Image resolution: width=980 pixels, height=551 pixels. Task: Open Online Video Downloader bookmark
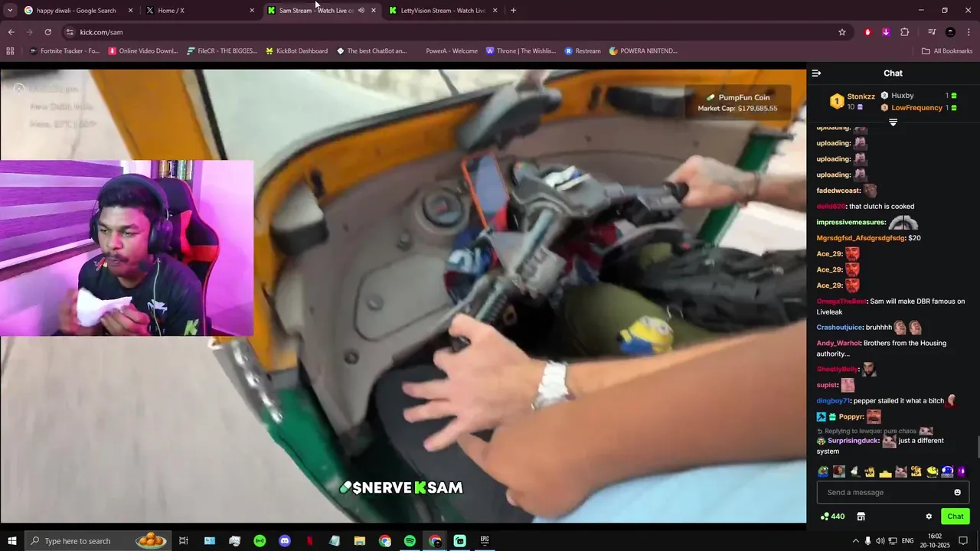click(143, 51)
